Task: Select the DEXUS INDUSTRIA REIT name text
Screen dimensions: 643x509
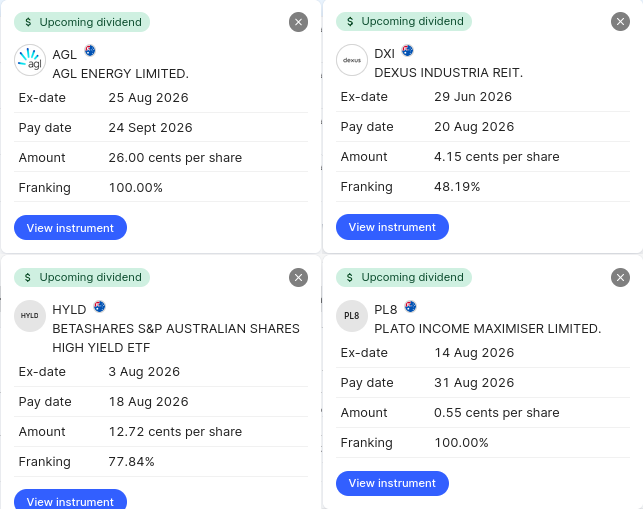Action: 449,73
